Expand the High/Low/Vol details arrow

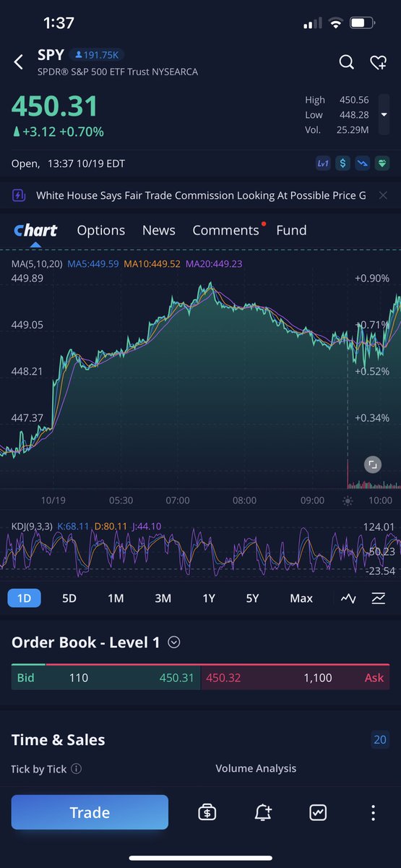(x=384, y=115)
